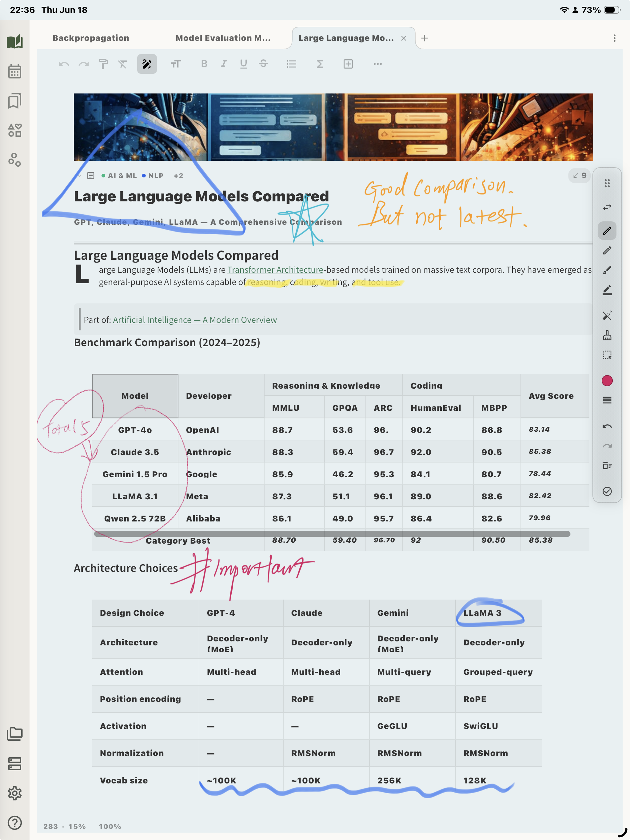This screenshot has width=630, height=840.
Task: Select the active pen tool in palette
Action: pyautogui.click(x=607, y=231)
